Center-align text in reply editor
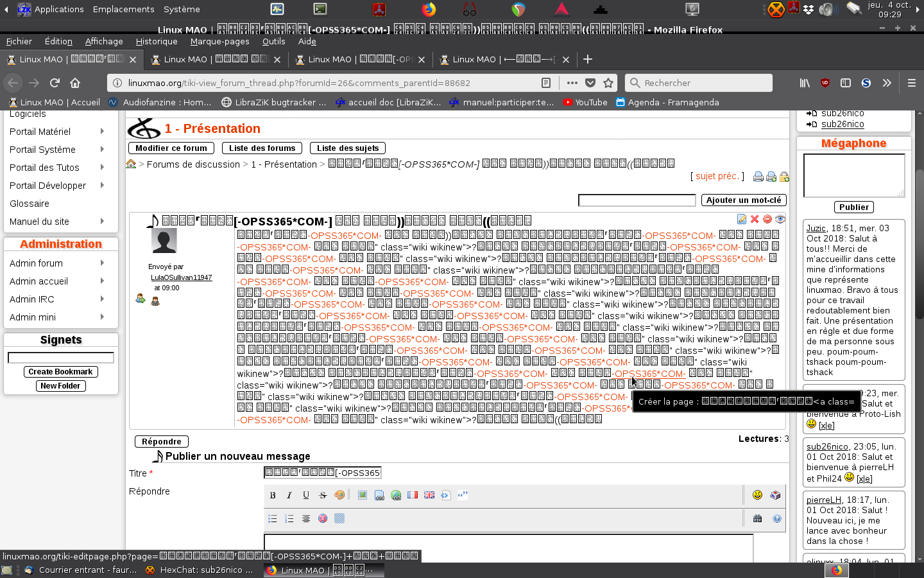 (306, 519)
